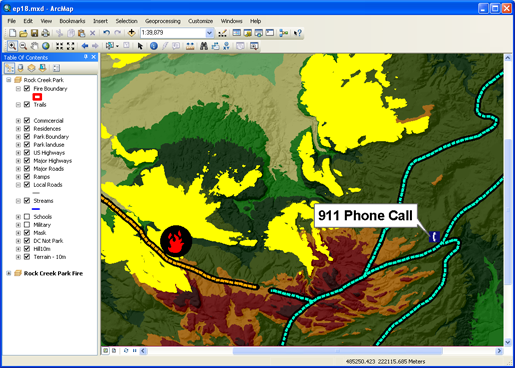Switch to Layout View button

point(114,351)
